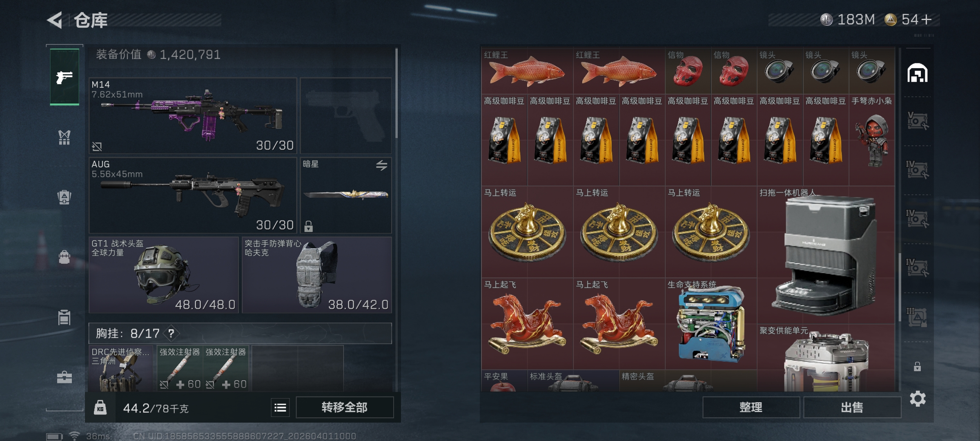Click the lock icon on knife slot
The image size is (980, 441).
309,226
